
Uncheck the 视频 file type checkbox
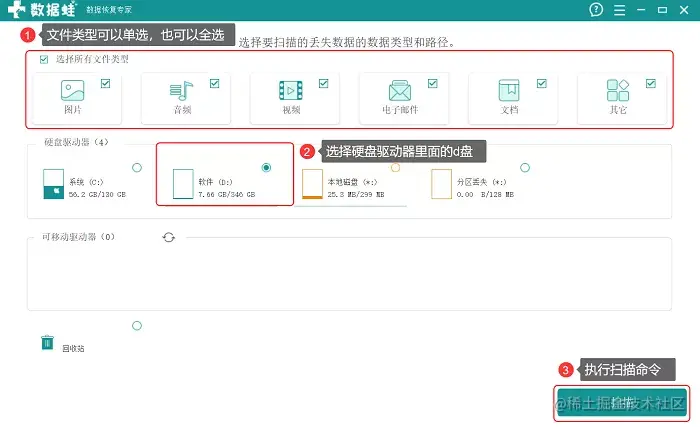coord(324,84)
